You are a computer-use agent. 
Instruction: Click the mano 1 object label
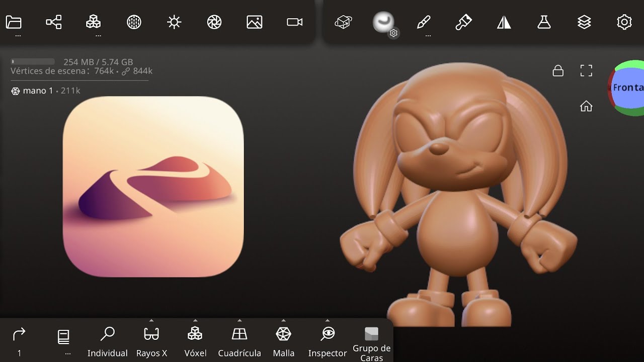point(38,91)
